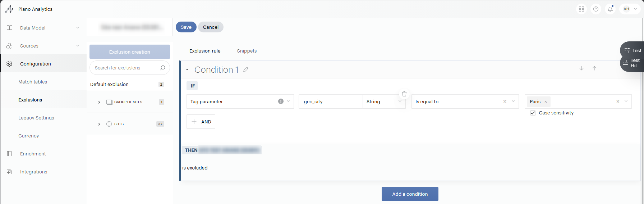This screenshot has width=644, height=204.
Task: Click the Save button
Action: (186, 27)
